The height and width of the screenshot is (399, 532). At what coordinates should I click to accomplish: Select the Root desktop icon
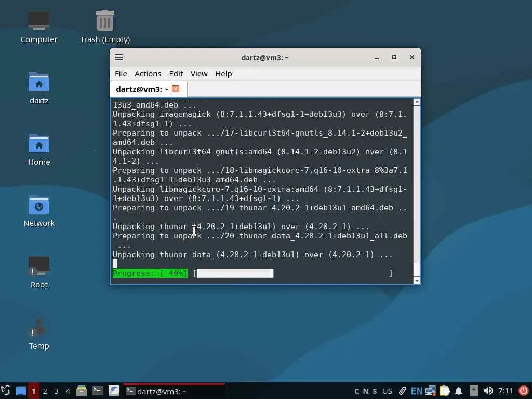[39, 272]
